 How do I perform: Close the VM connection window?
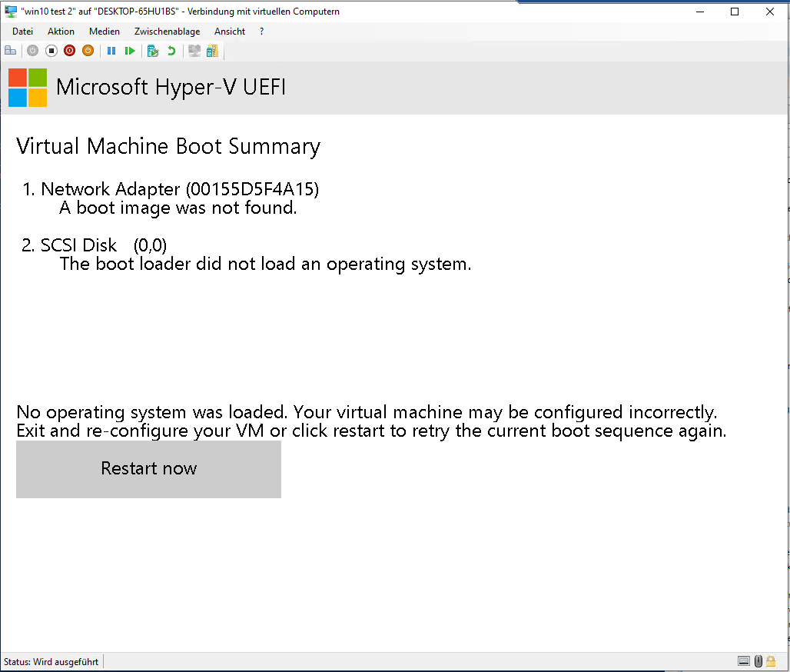pos(770,12)
